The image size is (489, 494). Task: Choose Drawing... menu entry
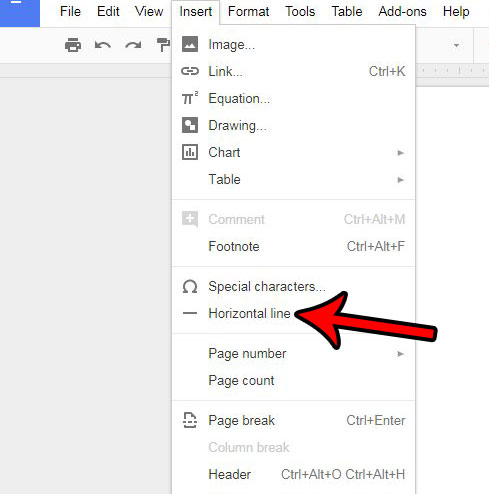pos(294,125)
